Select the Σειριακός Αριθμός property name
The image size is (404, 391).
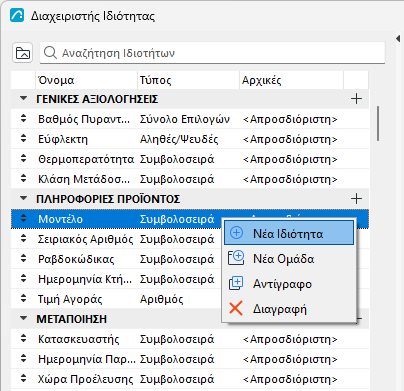pyautogui.click(x=85, y=239)
